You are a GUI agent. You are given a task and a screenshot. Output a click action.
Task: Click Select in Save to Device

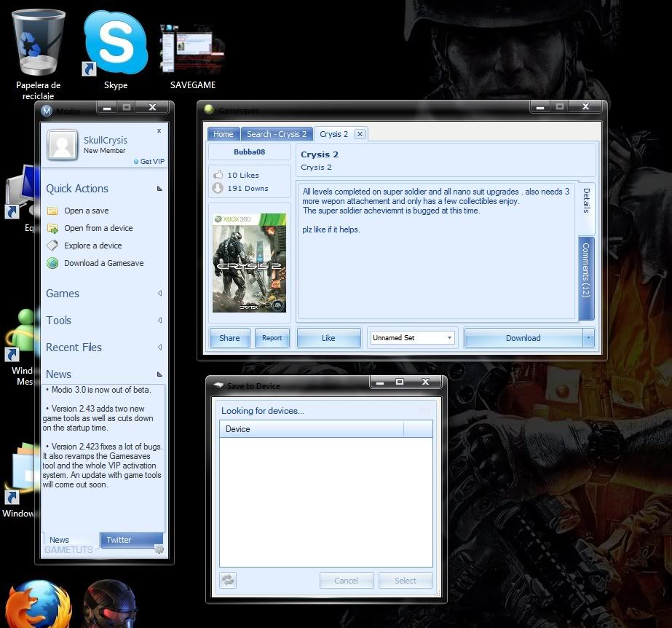406,581
